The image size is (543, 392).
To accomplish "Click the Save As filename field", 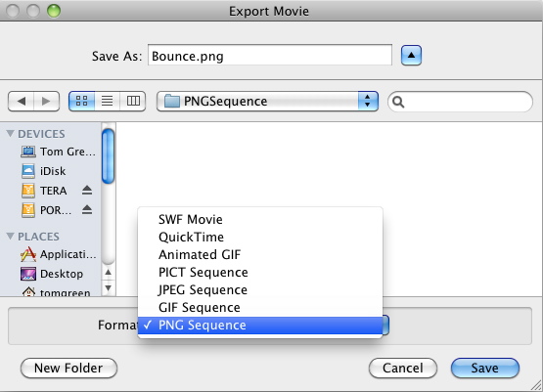I will pos(270,56).
